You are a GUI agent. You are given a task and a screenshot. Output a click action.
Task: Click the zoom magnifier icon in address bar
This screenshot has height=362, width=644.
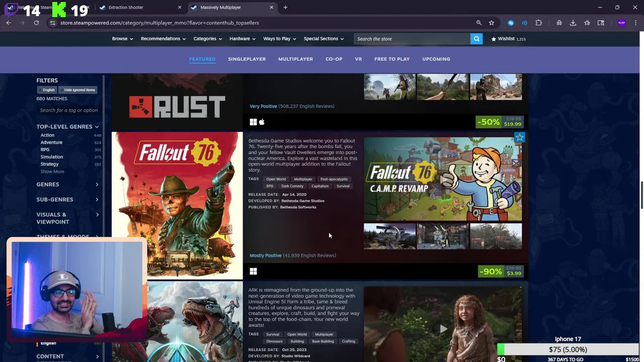tap(479, 23)
